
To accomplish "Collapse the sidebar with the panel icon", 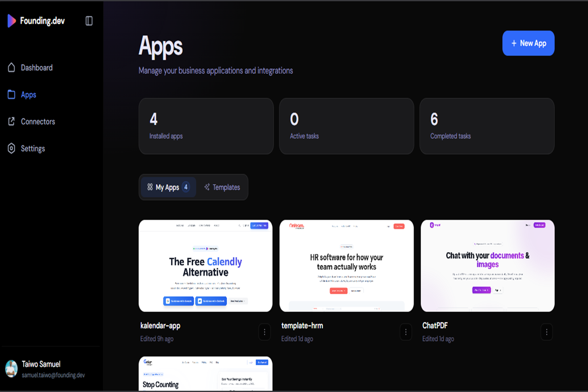I will (89, 21).
